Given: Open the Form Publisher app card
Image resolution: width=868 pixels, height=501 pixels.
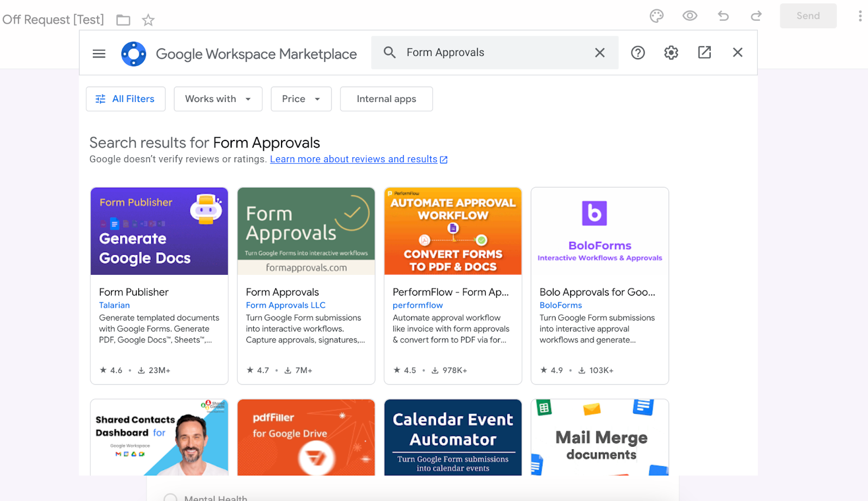Looking at the screenshot, I should tap(159, 286).
